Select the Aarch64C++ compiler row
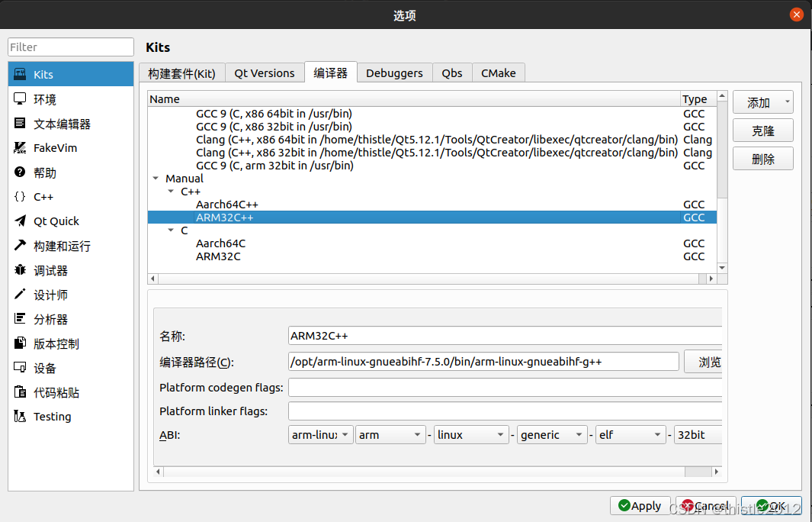The image size is (812, 522). (x=432, y=205)
